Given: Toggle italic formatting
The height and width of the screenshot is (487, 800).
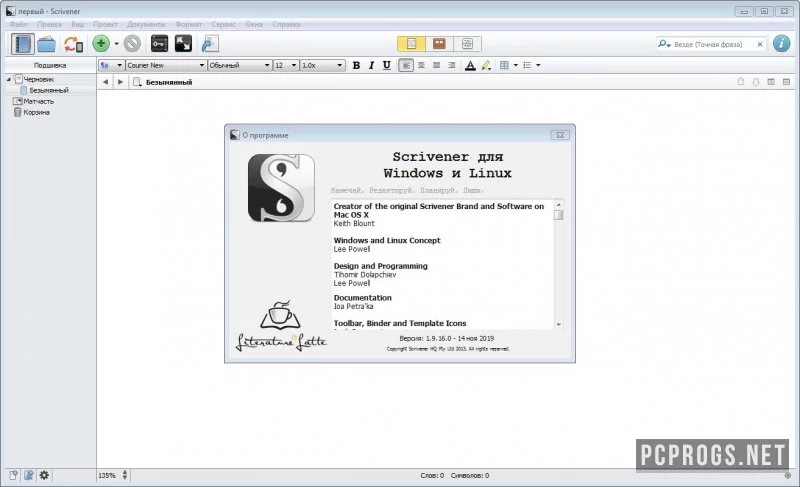Looking at the screenshot, I should point(371,65).
